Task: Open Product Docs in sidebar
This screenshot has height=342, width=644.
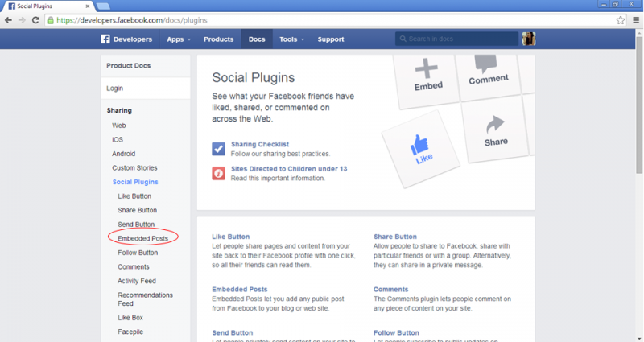Action: click(x=129, y=66)
